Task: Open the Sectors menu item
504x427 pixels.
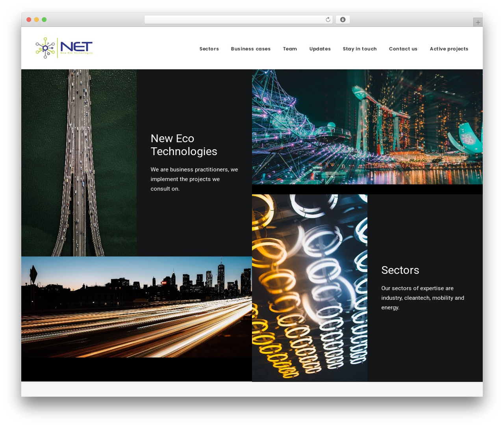Action: coord(209,49)
